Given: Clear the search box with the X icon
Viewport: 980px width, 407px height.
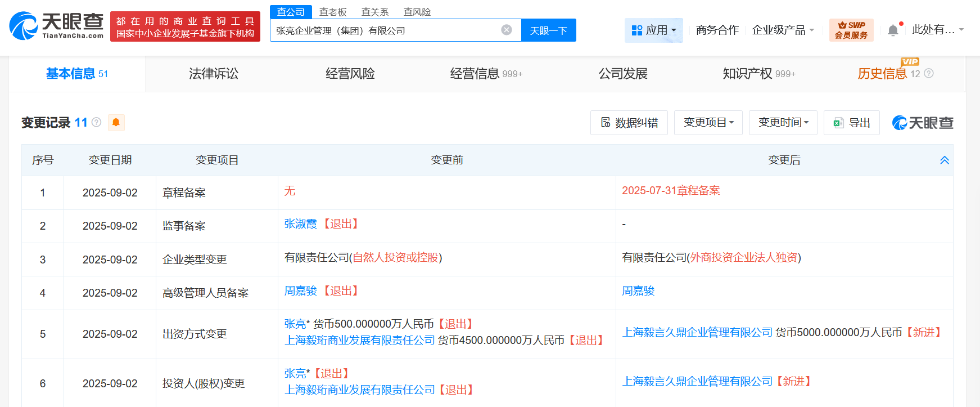Looking at the screenshot, I should click(507, 30).
